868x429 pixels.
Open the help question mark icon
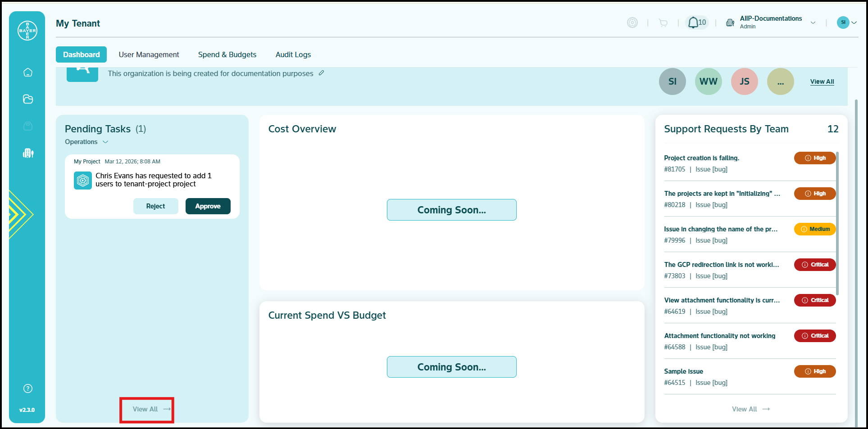(x=28, y=388)
